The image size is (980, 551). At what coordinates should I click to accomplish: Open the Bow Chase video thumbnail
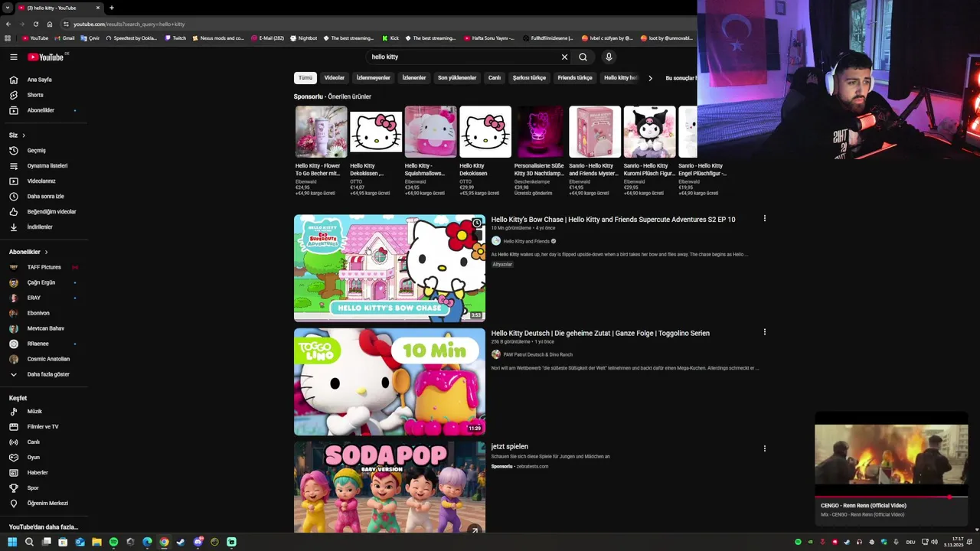[x=390, y=268]
